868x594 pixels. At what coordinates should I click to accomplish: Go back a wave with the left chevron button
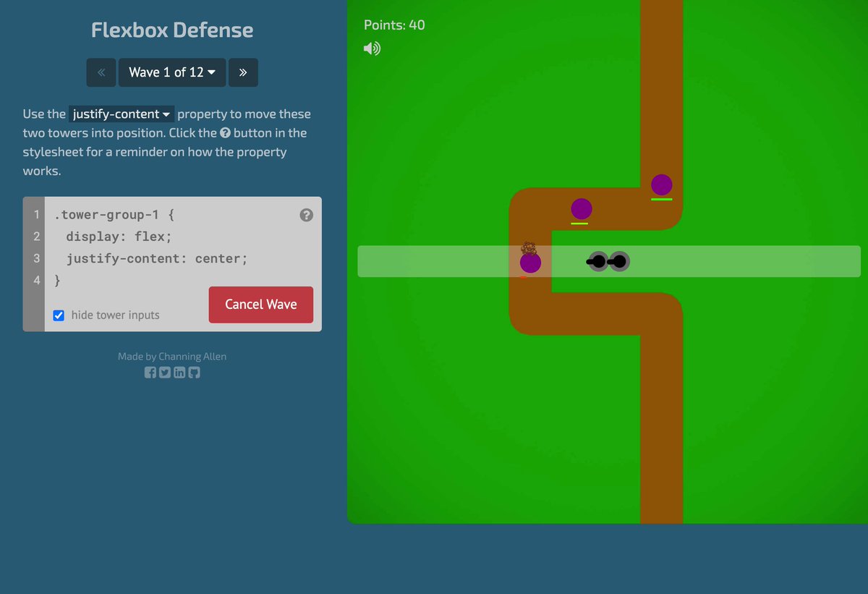101,72
